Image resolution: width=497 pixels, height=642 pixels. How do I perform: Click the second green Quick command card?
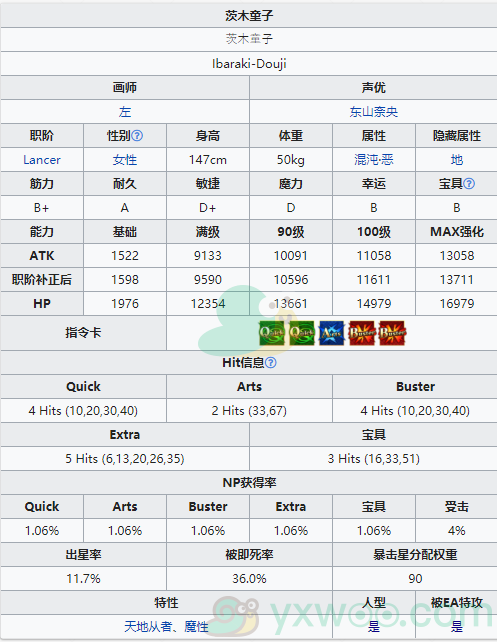pos(302,333)
